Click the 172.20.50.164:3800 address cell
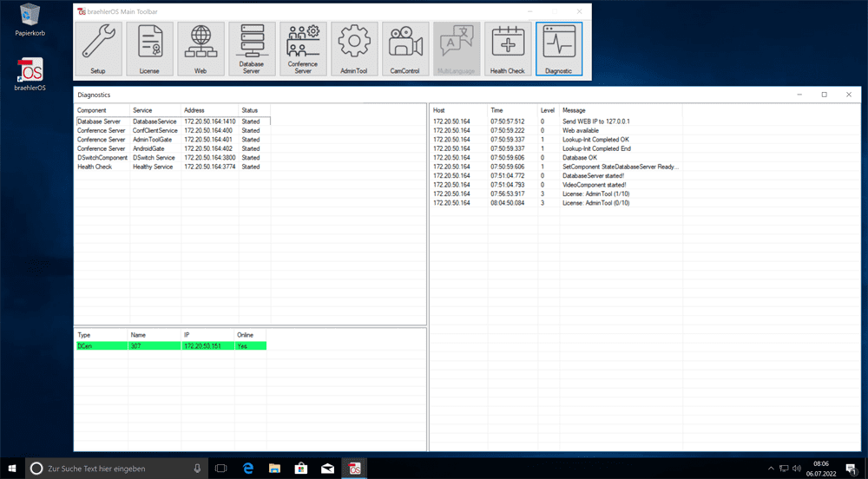This screenshot has height=479, width=868. [x=210, y=158]
